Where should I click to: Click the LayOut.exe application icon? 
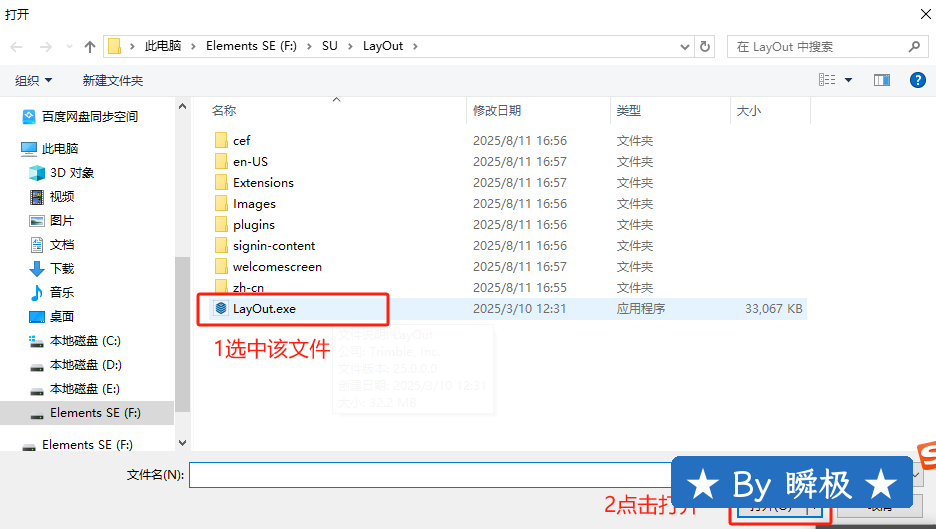221,309
